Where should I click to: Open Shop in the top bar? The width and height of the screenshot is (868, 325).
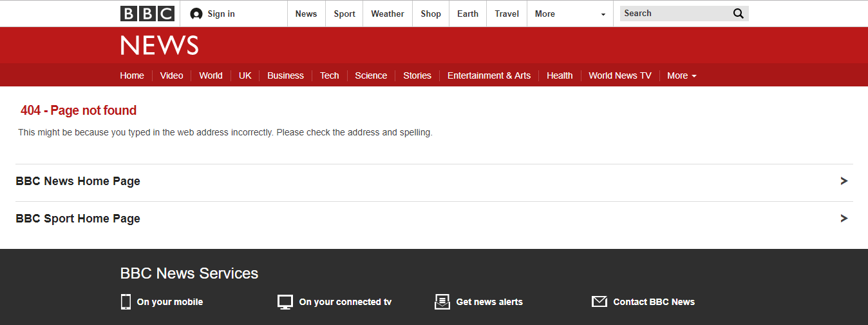[x=431, y=14]
